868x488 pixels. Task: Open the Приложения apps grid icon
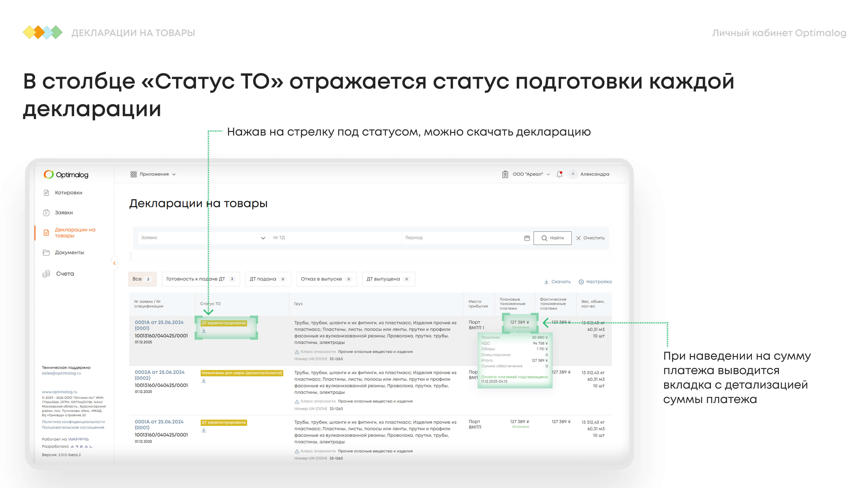(x=133, y=174)
